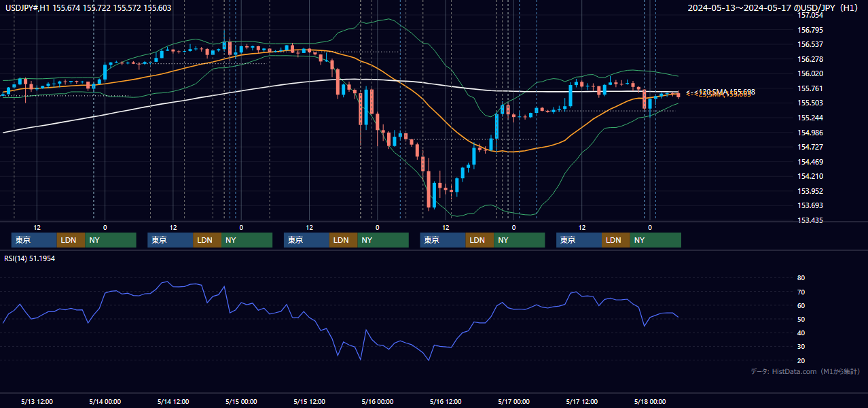Image resolution: width=868 pixels, height=408 pixels.
Task: Select the 5/14 12:00 time axis label
Action: pyautogui.click(x=173, y=401)
